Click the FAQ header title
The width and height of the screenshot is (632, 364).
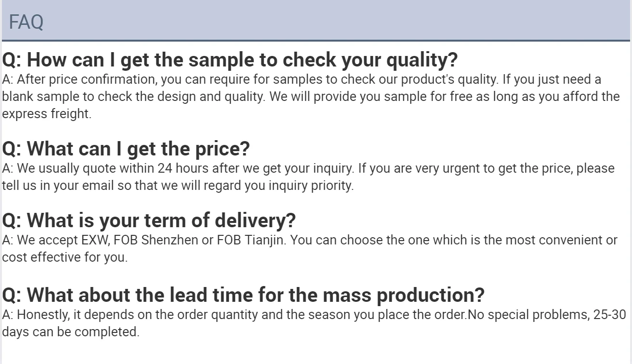click(x=26, y=22)
